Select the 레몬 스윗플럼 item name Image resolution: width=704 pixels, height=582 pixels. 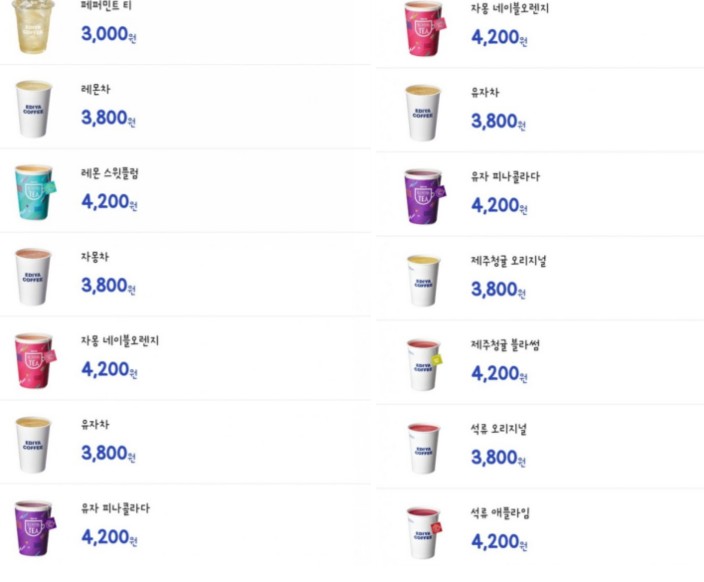click(x=110, y=173)
